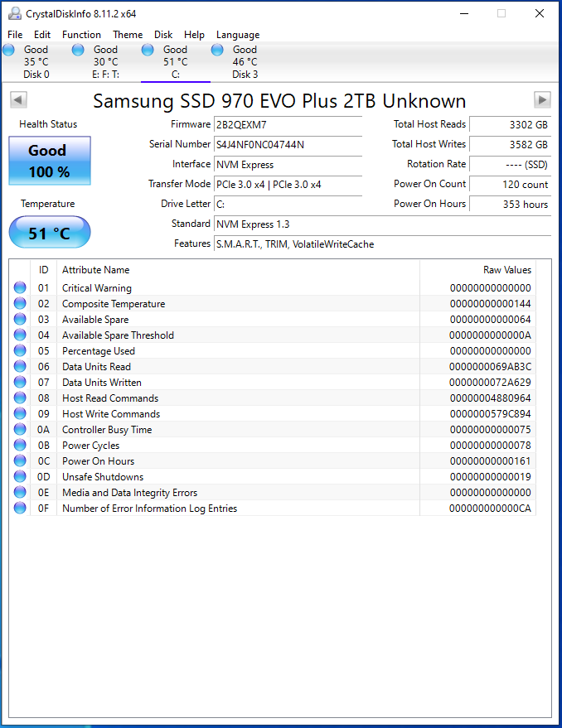
Task: Click status orb for Controller Busy Time row
Action: (20, 430)
